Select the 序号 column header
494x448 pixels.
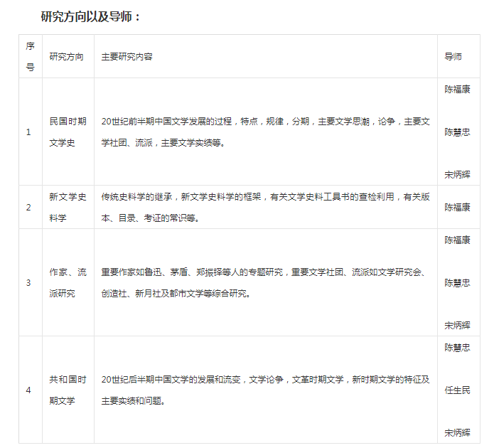[30, 57]
